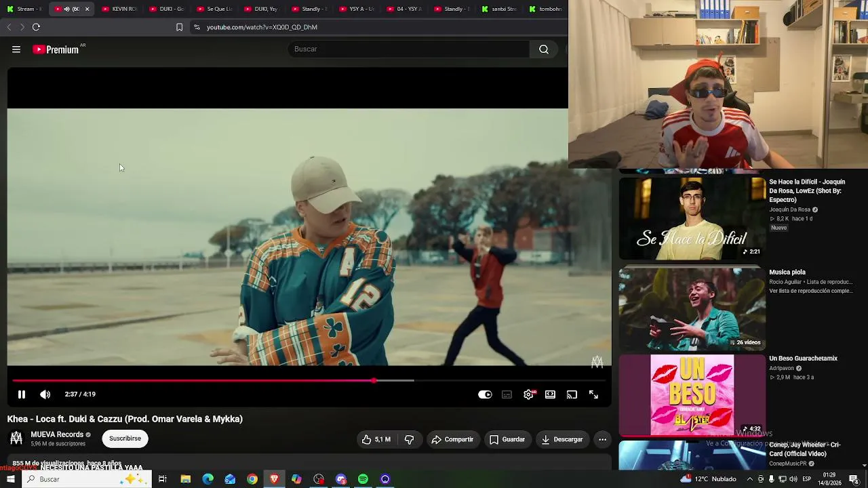Open Google Chrome from taskbar
The height and width of the screenshot is (488, 868).
click(252, 479)
